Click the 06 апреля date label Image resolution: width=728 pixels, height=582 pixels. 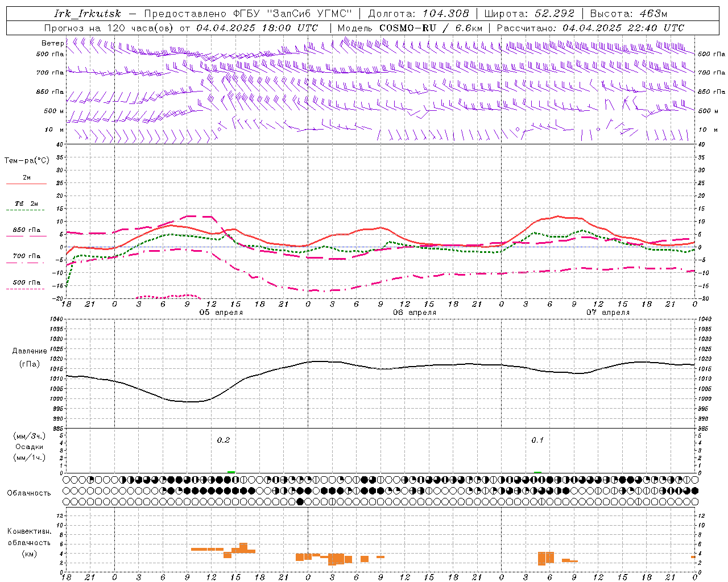coord(415,313)
